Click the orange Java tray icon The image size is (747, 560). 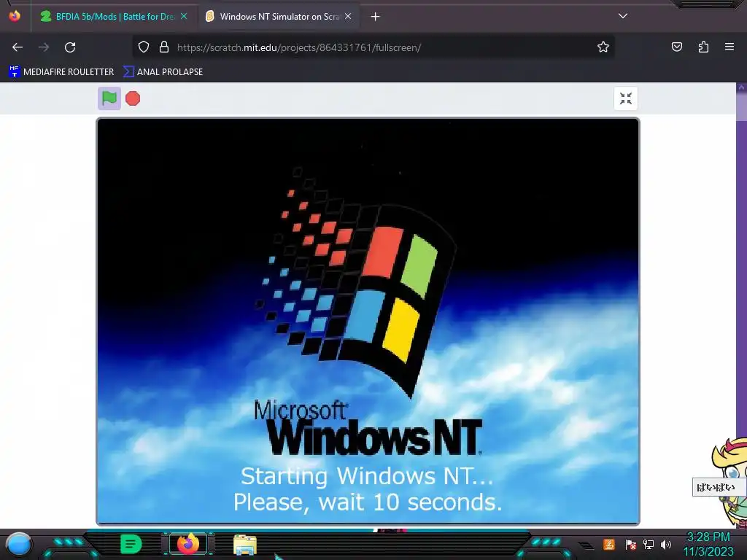609,544
